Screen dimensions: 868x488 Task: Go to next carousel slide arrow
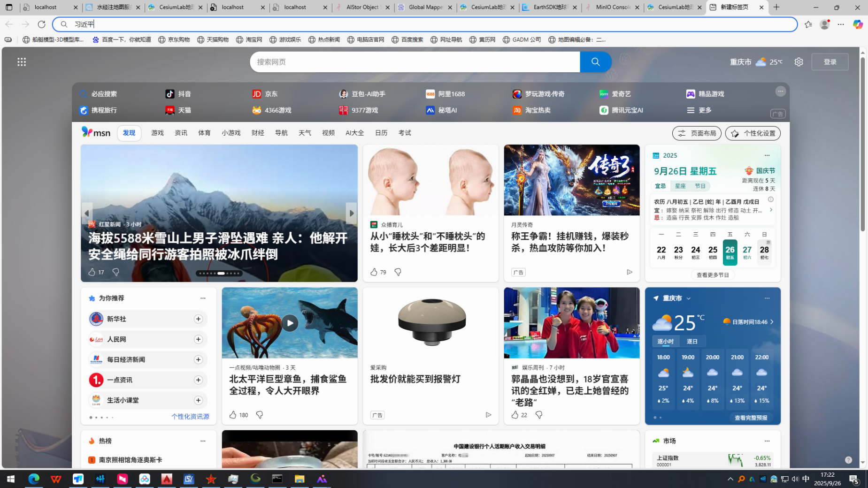pyautogui.click(x=351, y=213)
